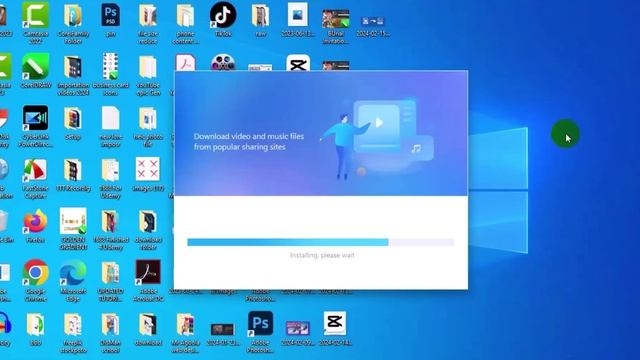Open Adobe Acrobat DC shortcut
Viewport: 640px width, 360px height.
click(148, 272)
